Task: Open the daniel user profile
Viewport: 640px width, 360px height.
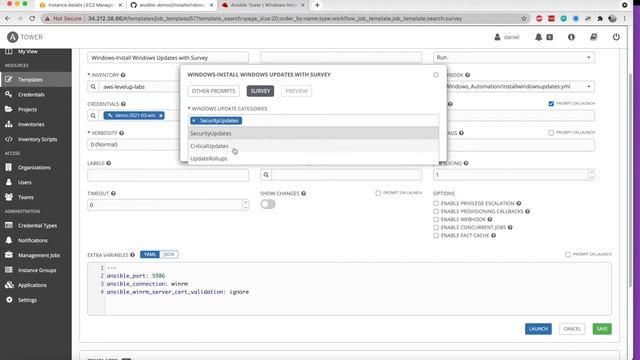Action: [507, 37]
